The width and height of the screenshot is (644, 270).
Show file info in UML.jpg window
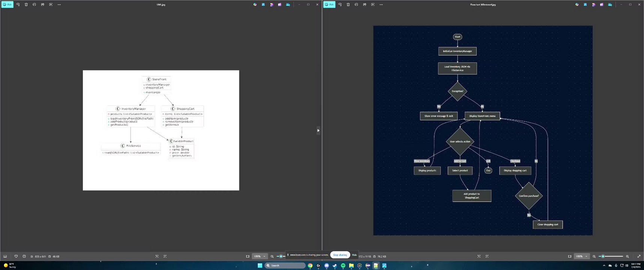click(x=24, y=256)
